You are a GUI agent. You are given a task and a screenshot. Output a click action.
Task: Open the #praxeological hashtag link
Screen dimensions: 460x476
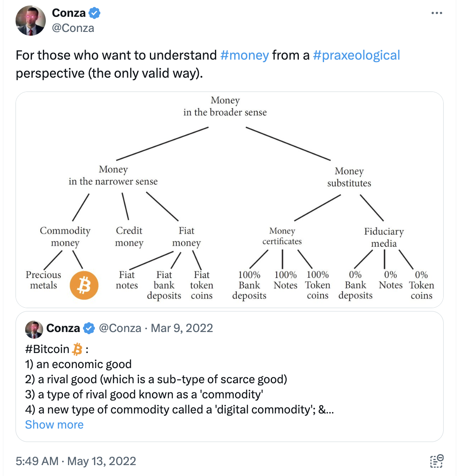coord(356,55)
